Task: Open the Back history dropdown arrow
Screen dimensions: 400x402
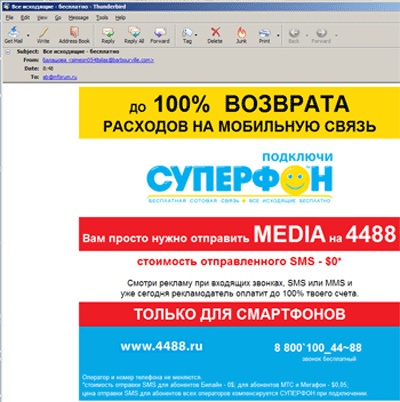Action: 307,35
